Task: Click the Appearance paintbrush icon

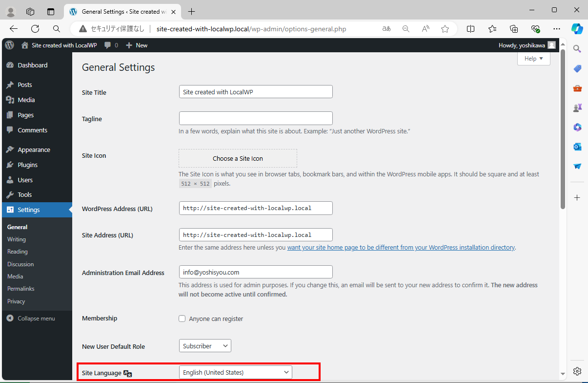Action: click(x=10, y=149)
